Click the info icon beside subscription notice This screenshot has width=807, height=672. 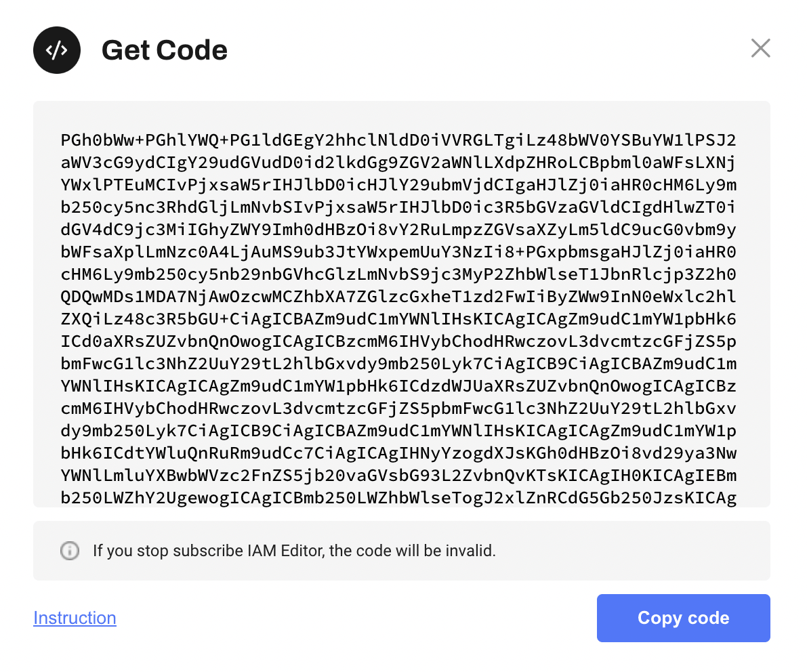click(x=69, y=551)
